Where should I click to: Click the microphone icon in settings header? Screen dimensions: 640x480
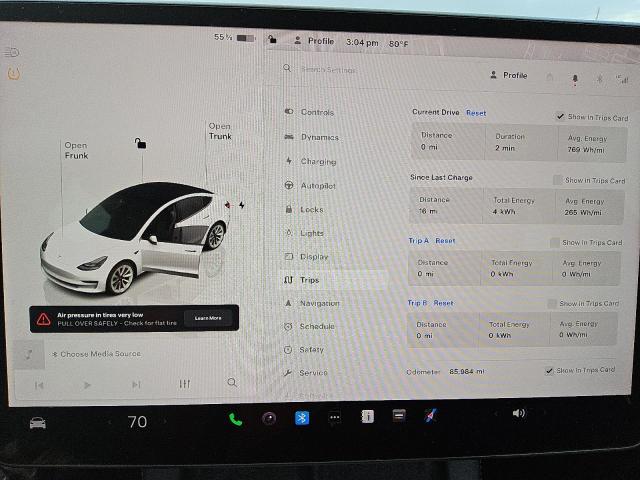575,79
